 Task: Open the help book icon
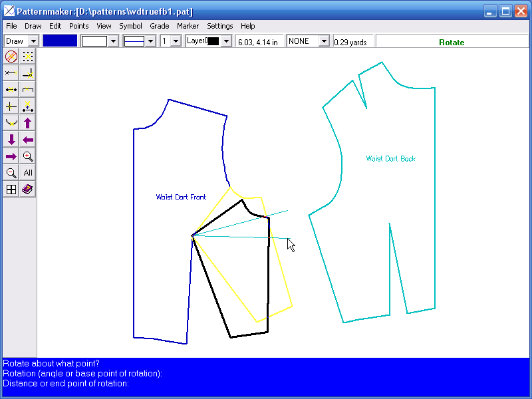pyautogui.click(x=27, y=190)
